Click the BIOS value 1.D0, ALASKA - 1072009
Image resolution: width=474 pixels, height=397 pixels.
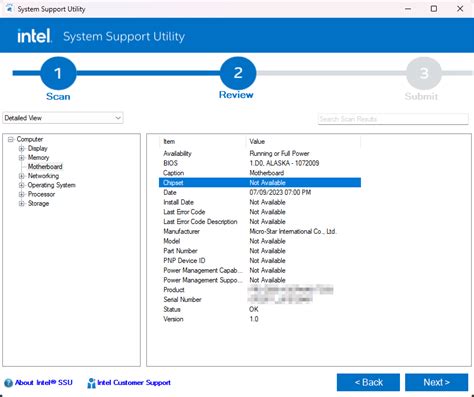coord(284,163)
